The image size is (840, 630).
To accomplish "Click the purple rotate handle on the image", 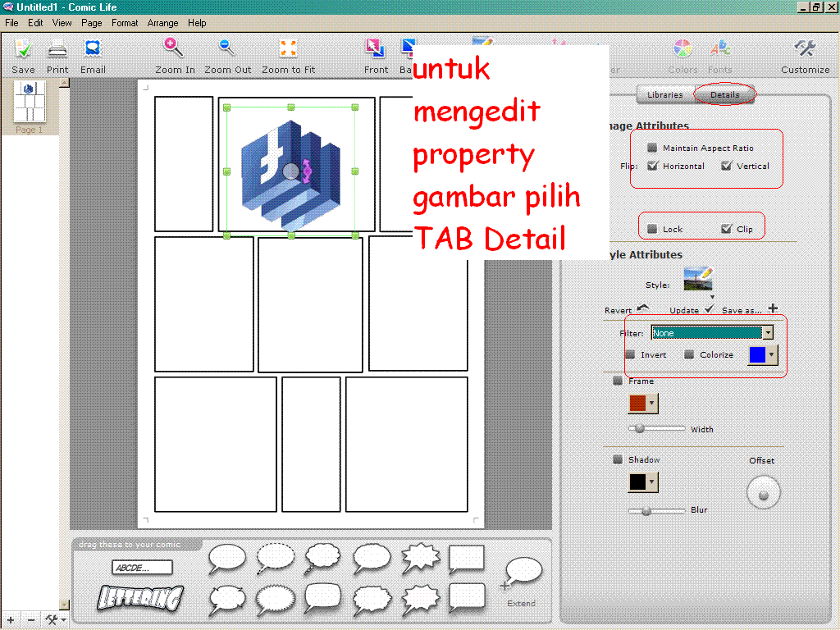I will (308, 171).
